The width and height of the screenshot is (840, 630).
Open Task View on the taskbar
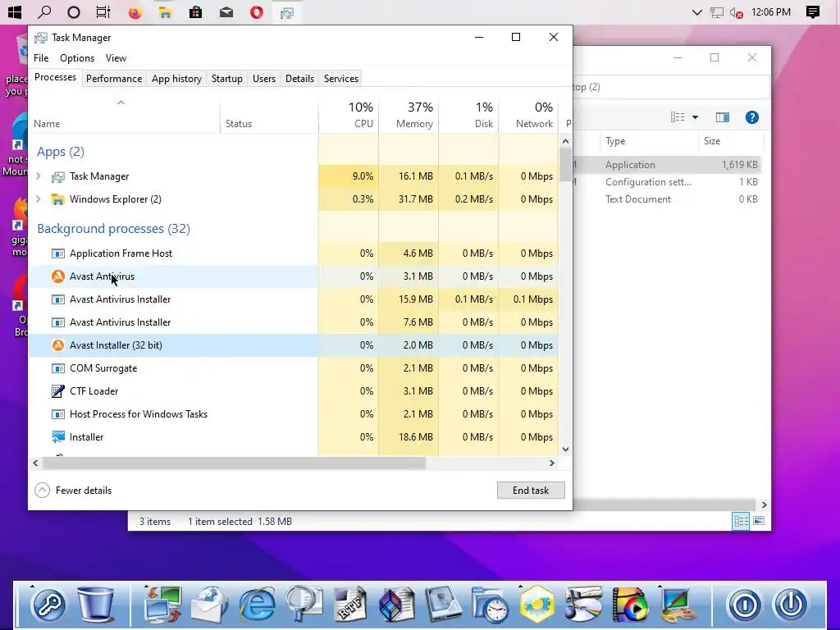[x=103, y=12]
